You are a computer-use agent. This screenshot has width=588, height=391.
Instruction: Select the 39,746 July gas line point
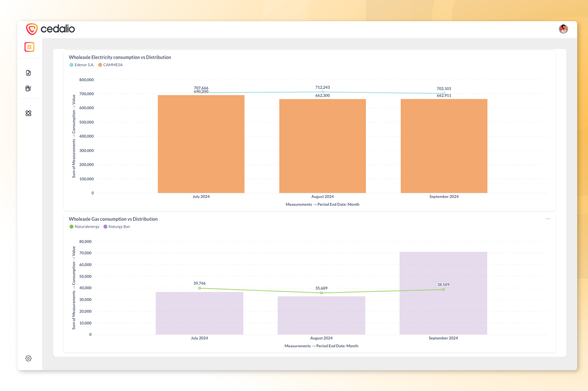[200, 288]
